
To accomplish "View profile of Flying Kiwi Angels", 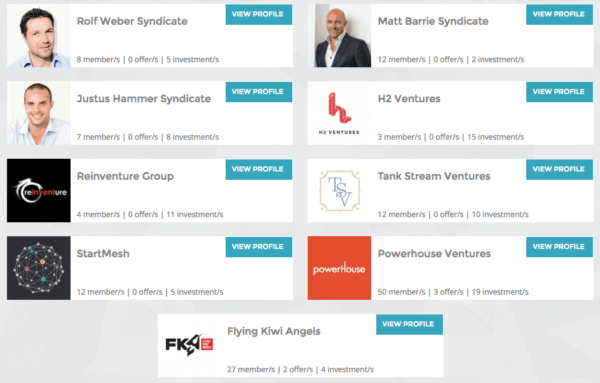I will (409, 324).
